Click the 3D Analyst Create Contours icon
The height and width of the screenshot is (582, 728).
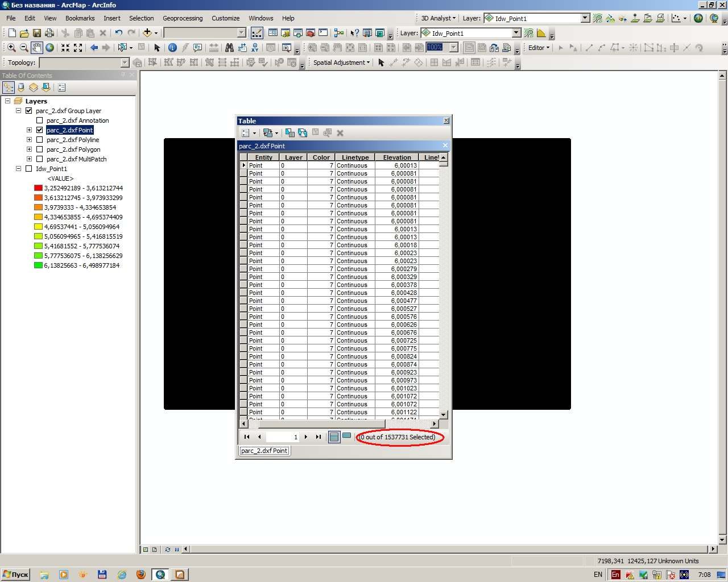click(598, 18)
